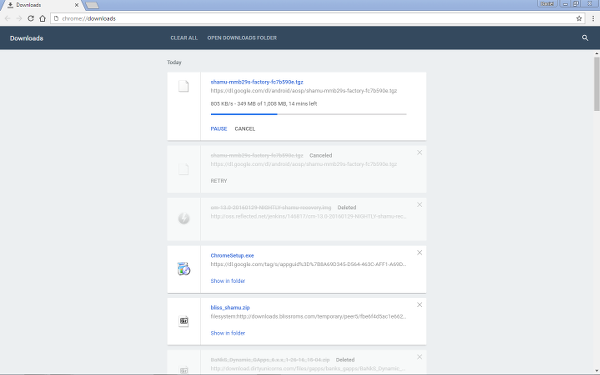Open the bliss_shamu.zip file link
This screenshot has height=375, width=600.
(230, 308)
